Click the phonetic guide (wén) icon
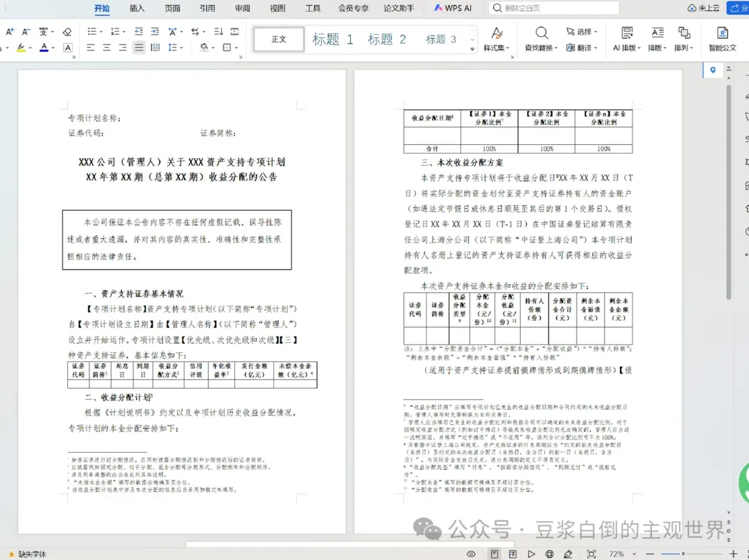This screenshot has height=560, width=749. pos(44,31)
